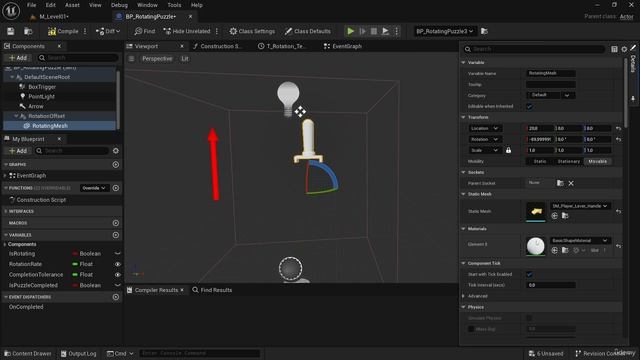Select the Arrow component
The image size is (640, 360).
(36, 107)
